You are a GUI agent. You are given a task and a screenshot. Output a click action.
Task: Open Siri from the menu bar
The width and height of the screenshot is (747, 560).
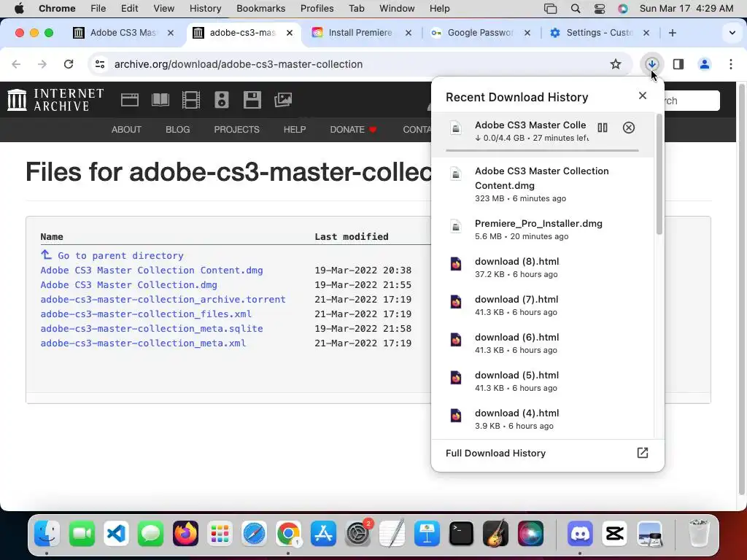(623, 9)
